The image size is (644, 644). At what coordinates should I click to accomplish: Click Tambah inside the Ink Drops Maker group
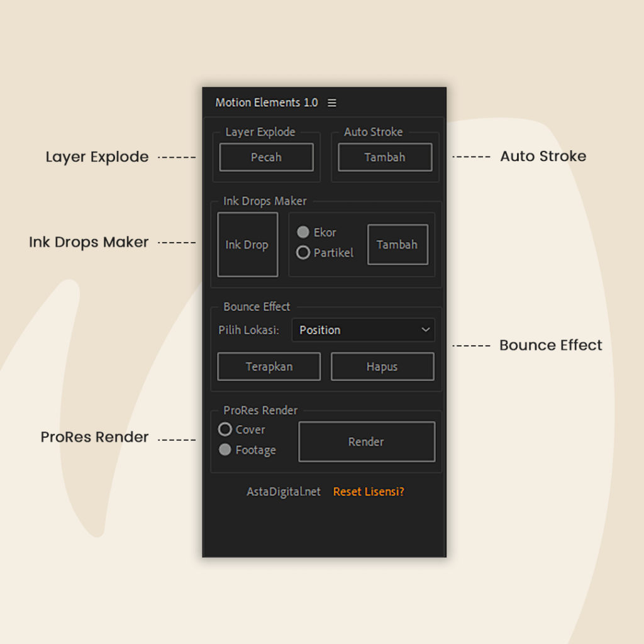point(397,245)
